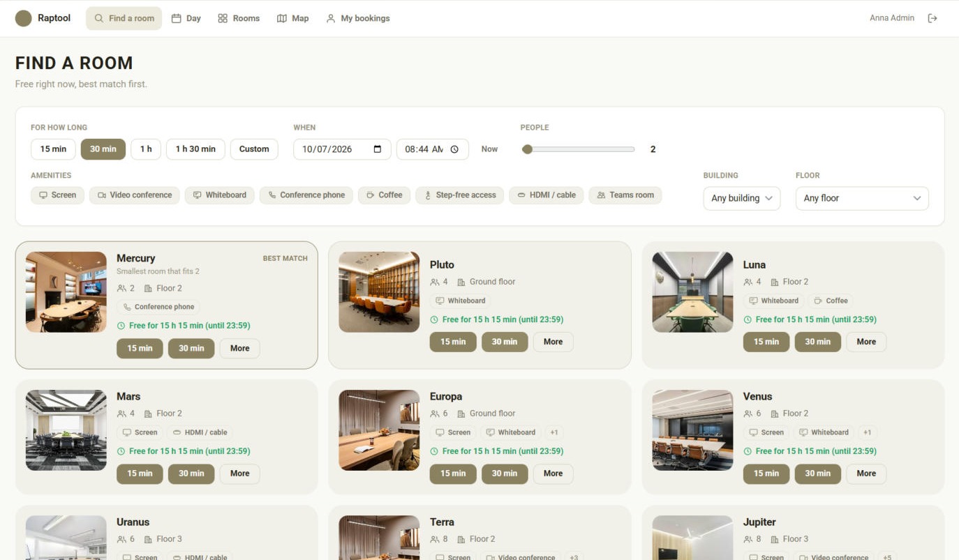This screenshot has width=959, height=560.
Task: Go to My bookings tab
Action: [x=358, y=18]
